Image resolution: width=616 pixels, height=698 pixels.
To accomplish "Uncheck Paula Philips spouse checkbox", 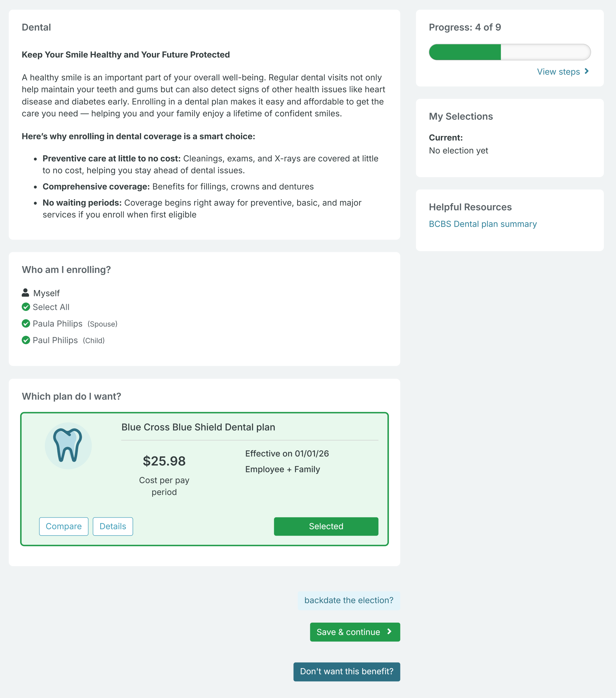I will 26,323.
